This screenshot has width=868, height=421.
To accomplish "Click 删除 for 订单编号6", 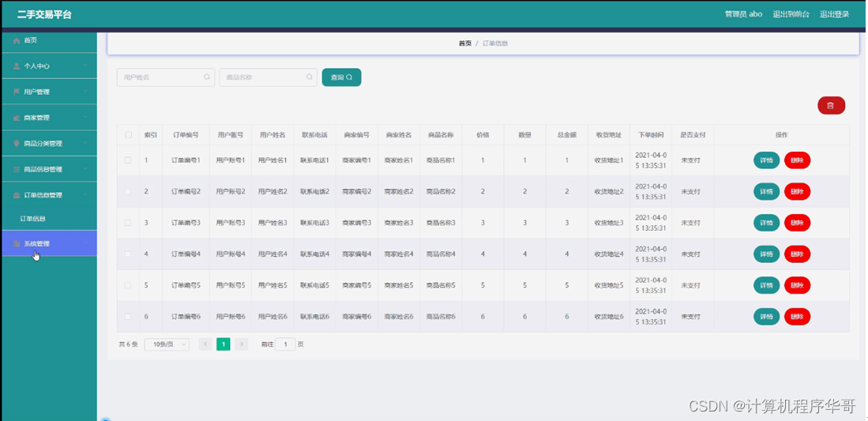I will [x=797, y=317].
